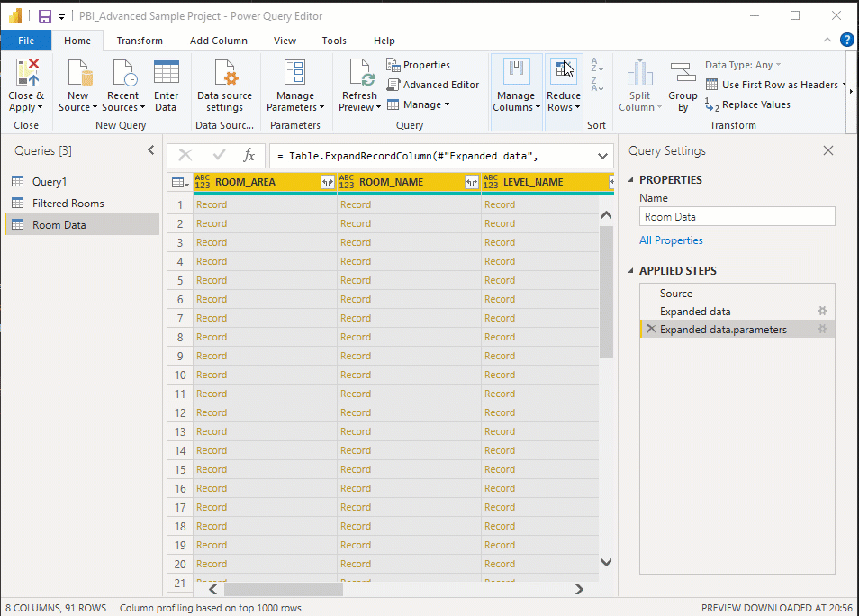Open the help question mark icon
The image size is (859, 616).
coord(847,40)
